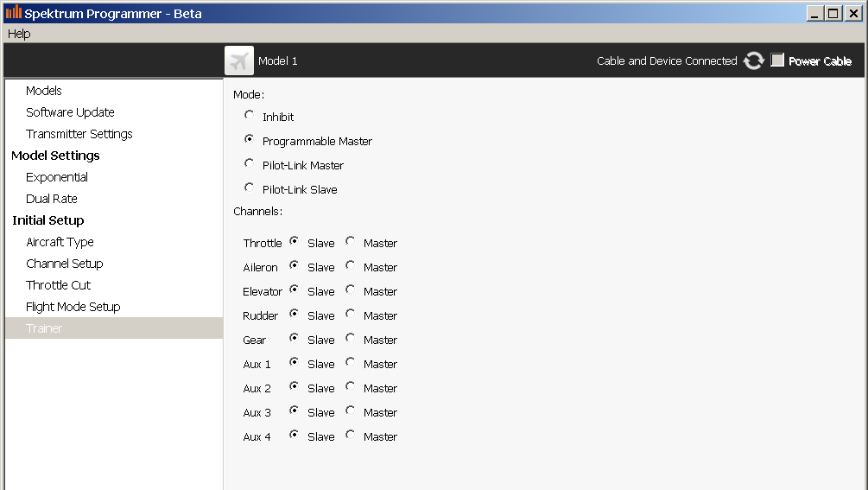Select the Inhibit mode radio button
Image resolution: width=868 pixels, height=490 pixels.
[x=250, y=115]
